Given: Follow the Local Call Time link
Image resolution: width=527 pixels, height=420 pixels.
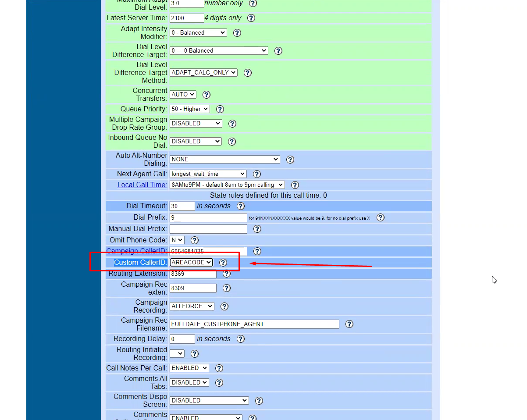Looking at the screenshot, I should (142, 185).
